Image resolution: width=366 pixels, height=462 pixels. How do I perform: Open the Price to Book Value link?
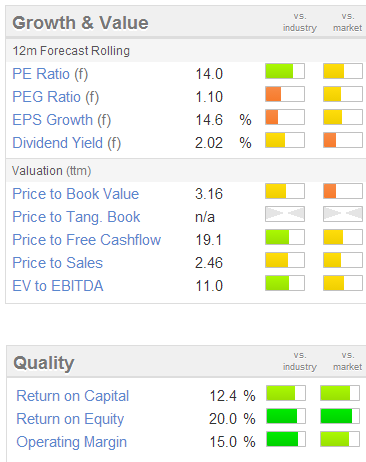pyautogui.click(x=76, y=194)
